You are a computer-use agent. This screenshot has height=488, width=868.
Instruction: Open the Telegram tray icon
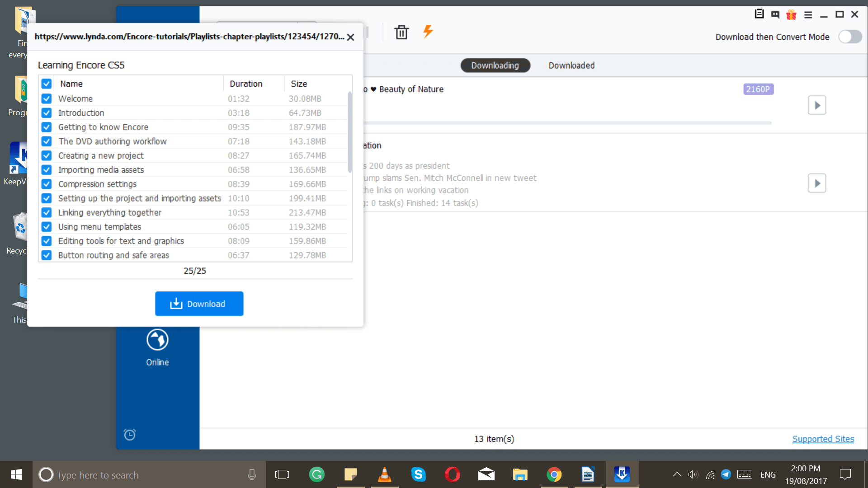[726, 474]
